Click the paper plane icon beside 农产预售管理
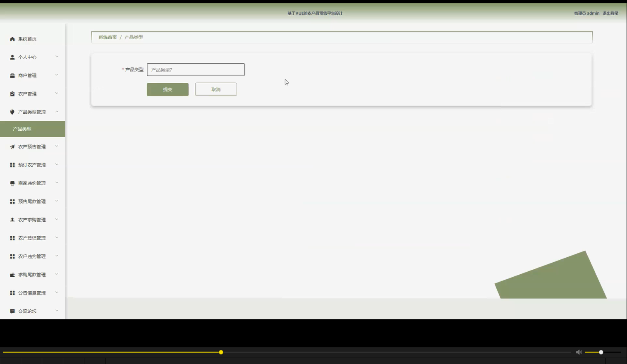627x364 pixels. tap(12, 147)
